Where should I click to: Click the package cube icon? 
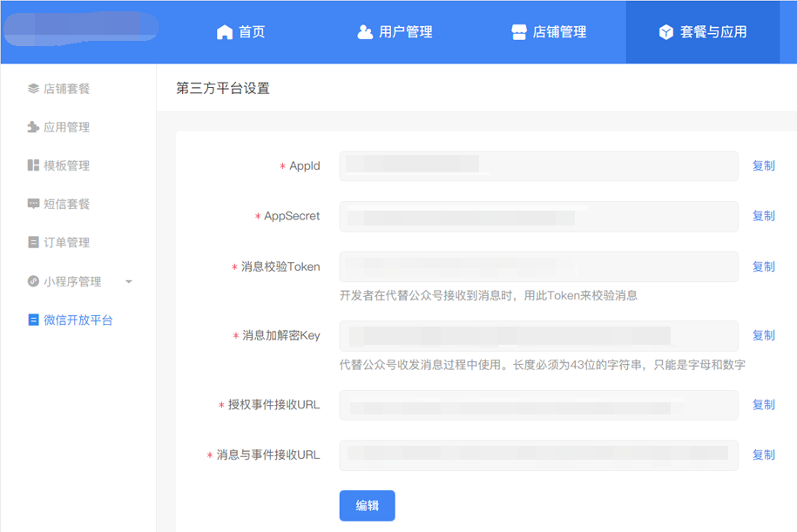(666, 32)
